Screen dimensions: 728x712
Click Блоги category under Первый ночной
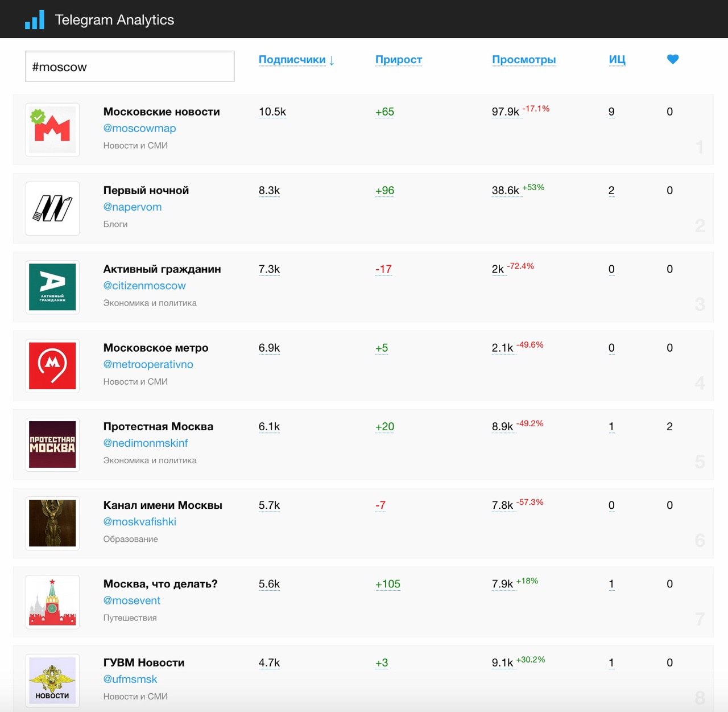[115, 224]
